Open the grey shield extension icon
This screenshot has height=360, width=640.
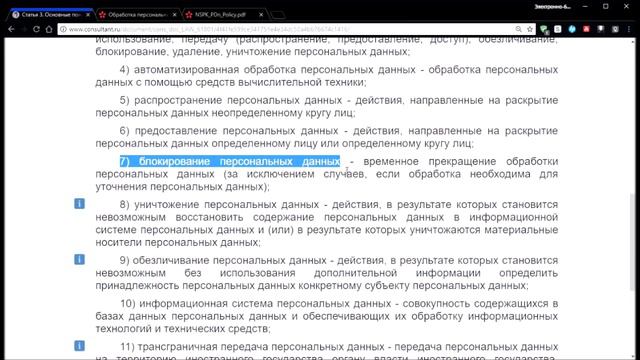coord(601,29)
